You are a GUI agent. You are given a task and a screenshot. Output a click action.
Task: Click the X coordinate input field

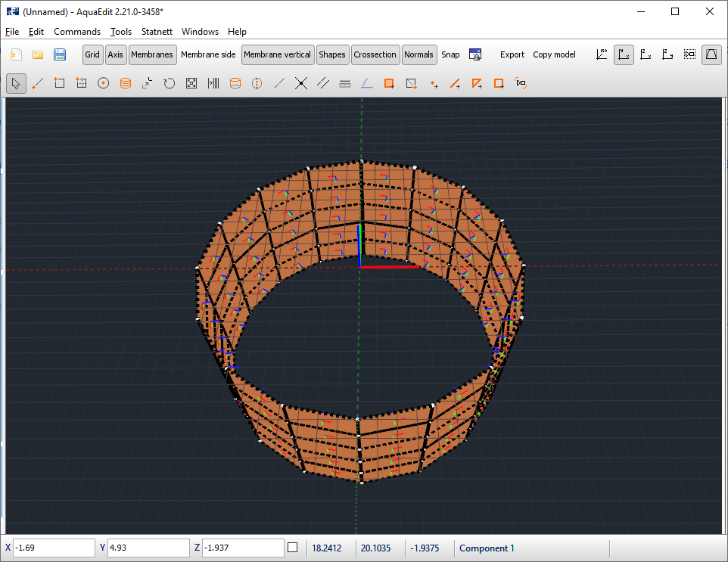click(54, 548)
